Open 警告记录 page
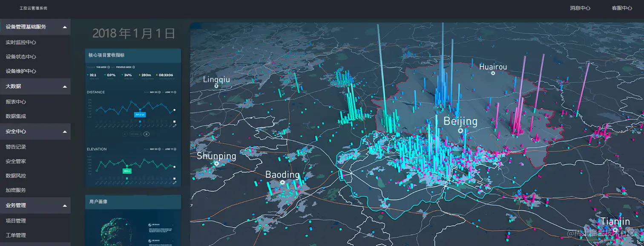 (x=16, y=147)
